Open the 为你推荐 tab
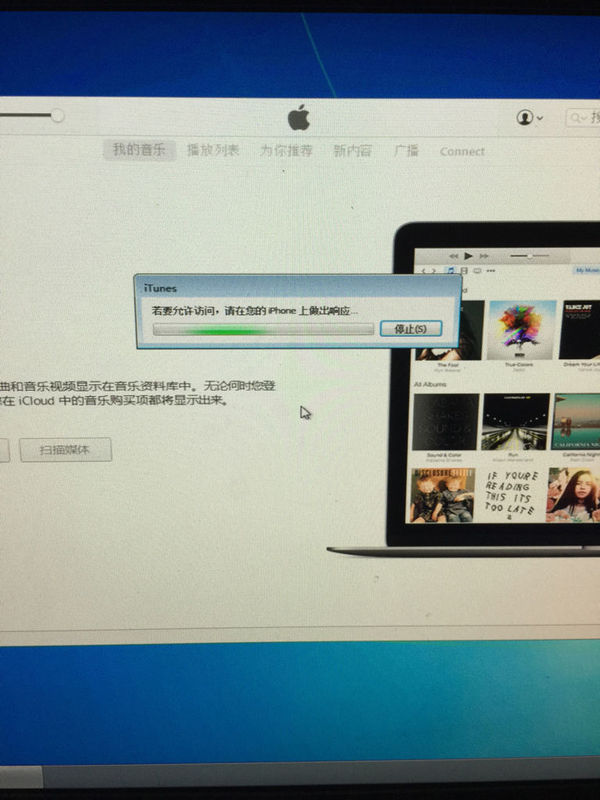Screen dimensions: 600x800 click(x=286, y=151)
